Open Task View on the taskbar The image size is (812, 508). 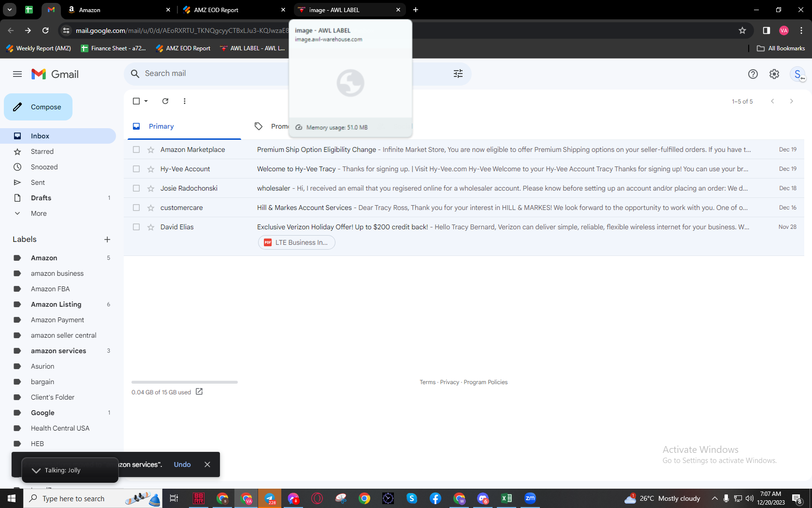point(174,498)
